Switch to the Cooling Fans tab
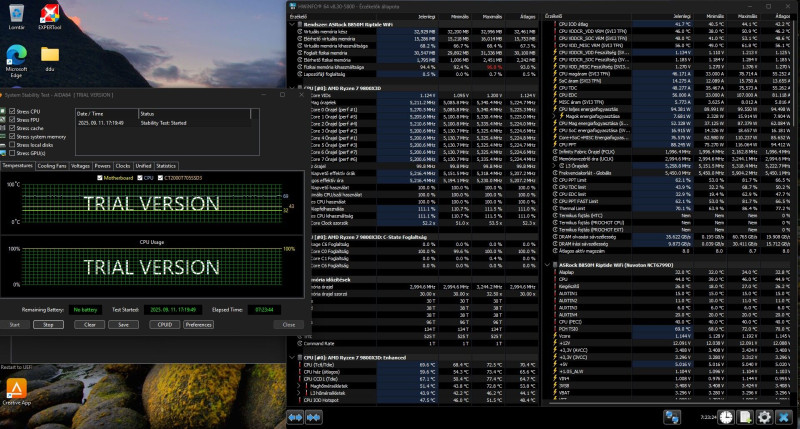This screenshot has width=800, height=429. point(51,165)
